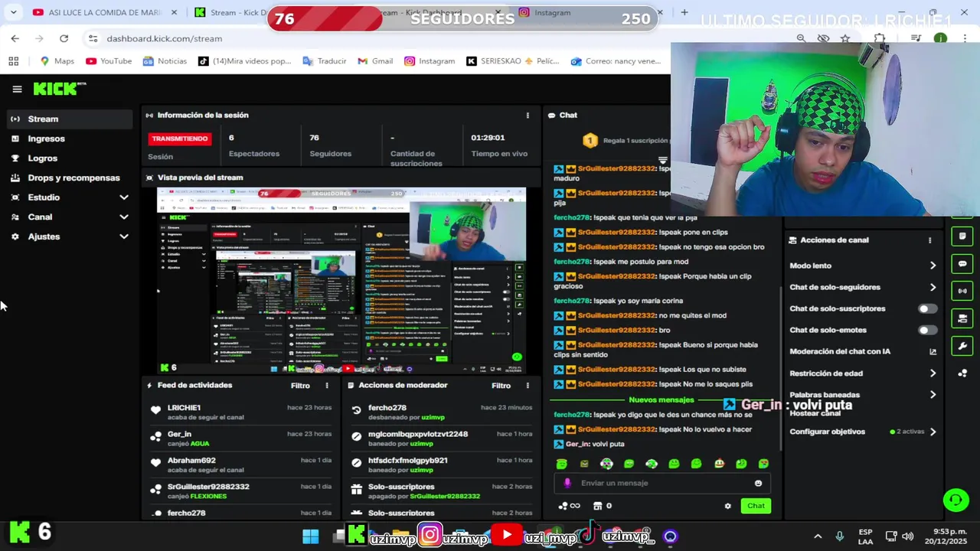The height and width of the screenshot is (551, 980).
Task: Open browser tab search dropdown
Action: click(13, 12)
